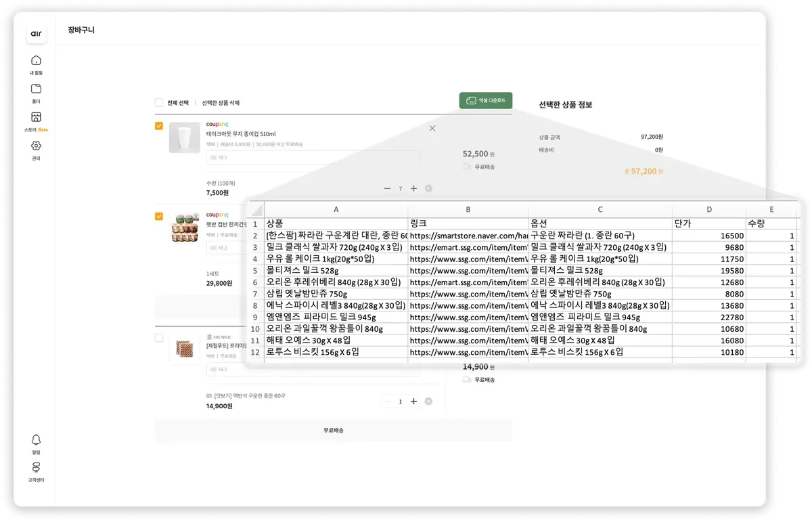Open the 폴더 folder icon in sidebar

click(37, 89)
